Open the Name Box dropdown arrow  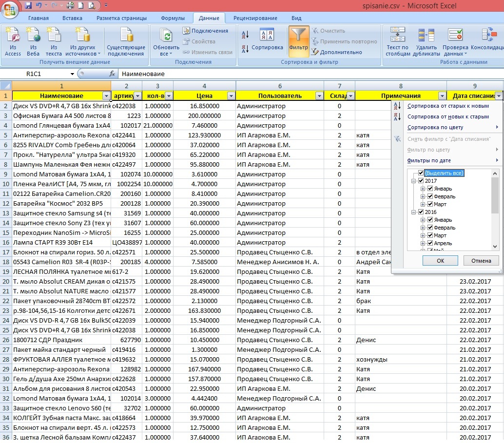pyautogui.click(x=72, y=74)
